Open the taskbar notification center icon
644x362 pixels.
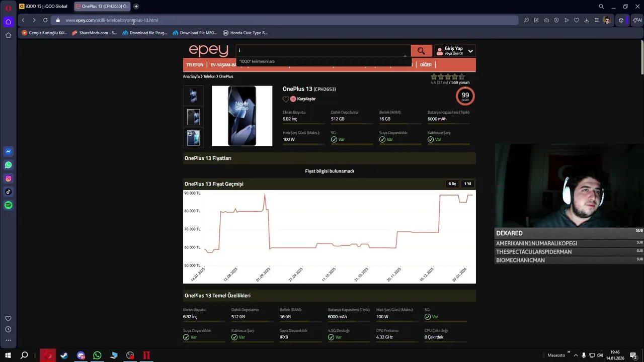pyautogui.click(x=633, y=355)
